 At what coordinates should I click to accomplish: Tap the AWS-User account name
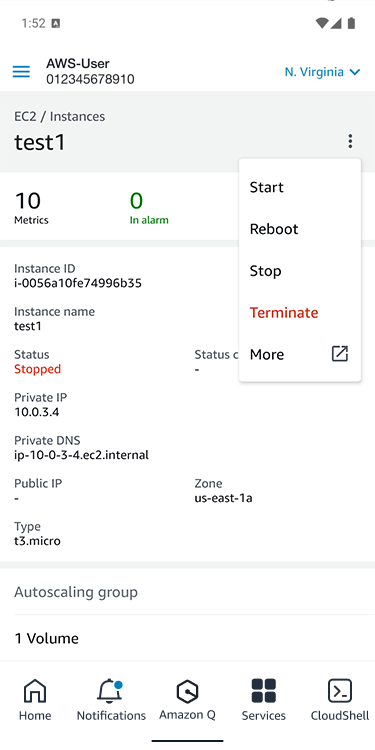click(x=77, y=63)
